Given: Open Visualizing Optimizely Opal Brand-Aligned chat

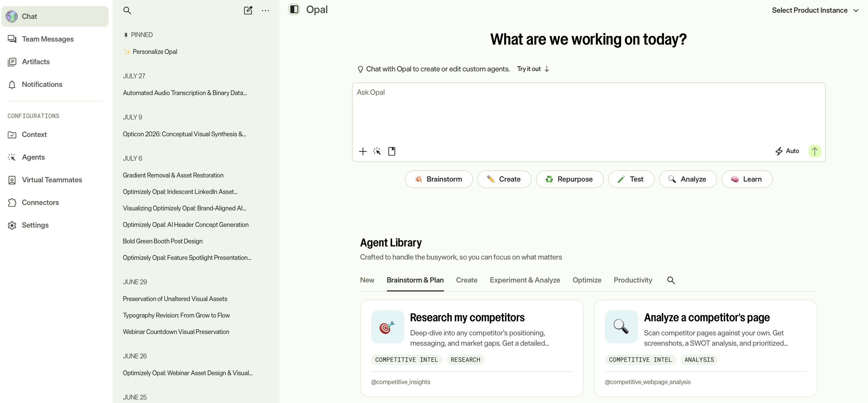Looking at the screenshot, I should [x=185, y=208].
